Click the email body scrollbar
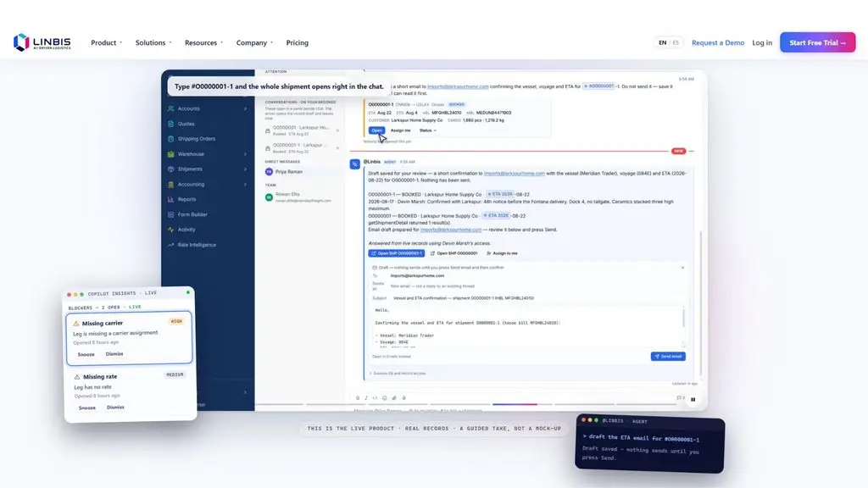Viewport: 868px width, 488px height. [684, 318]
